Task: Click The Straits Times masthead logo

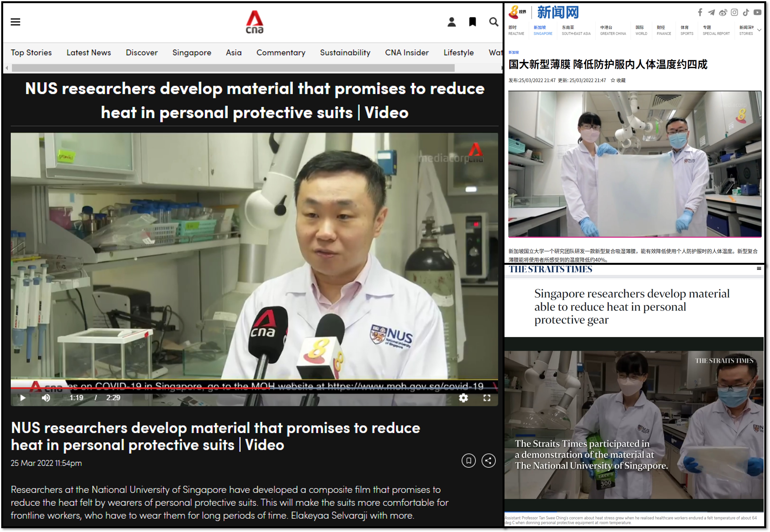Action: coord(550,269)
